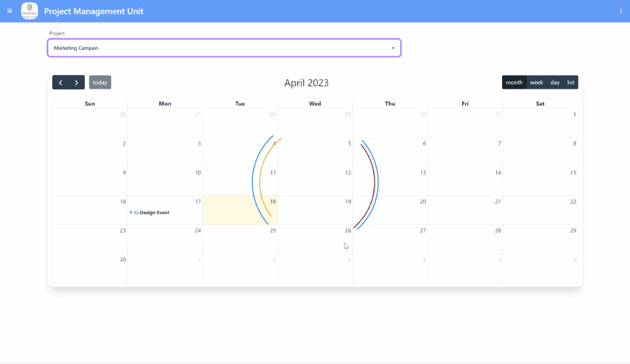Open the navigation hamburger menu
Screen dimensions: 630x364
tap(9, 11)
